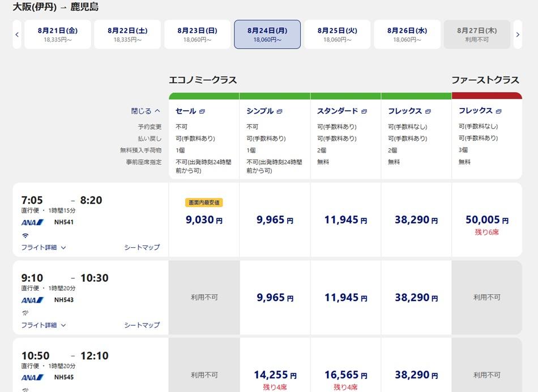
Task: Show later dates with right arrow
Action: 518,35
